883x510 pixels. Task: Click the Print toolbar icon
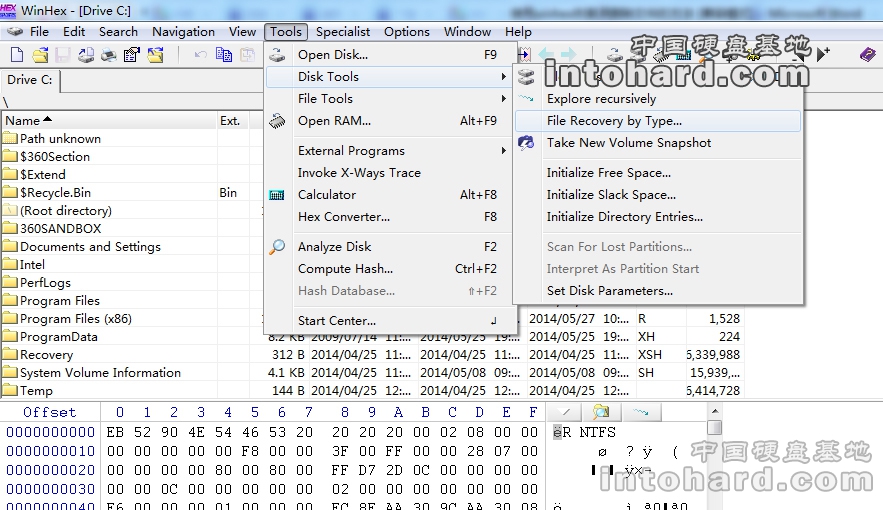[x=109, y=55]
